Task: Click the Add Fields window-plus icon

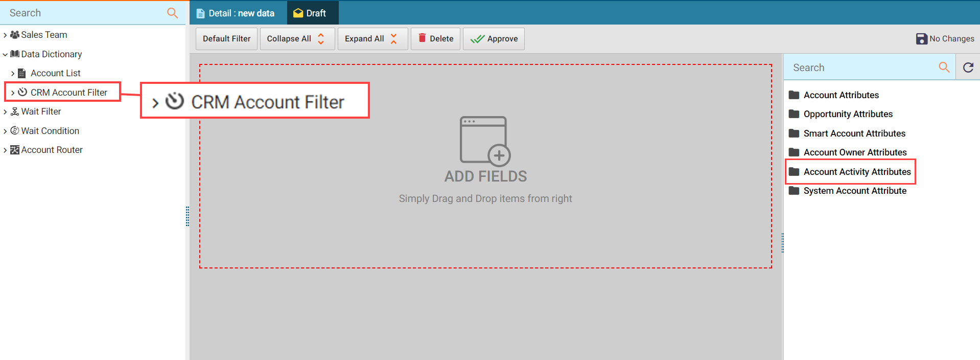Action: 485,141
